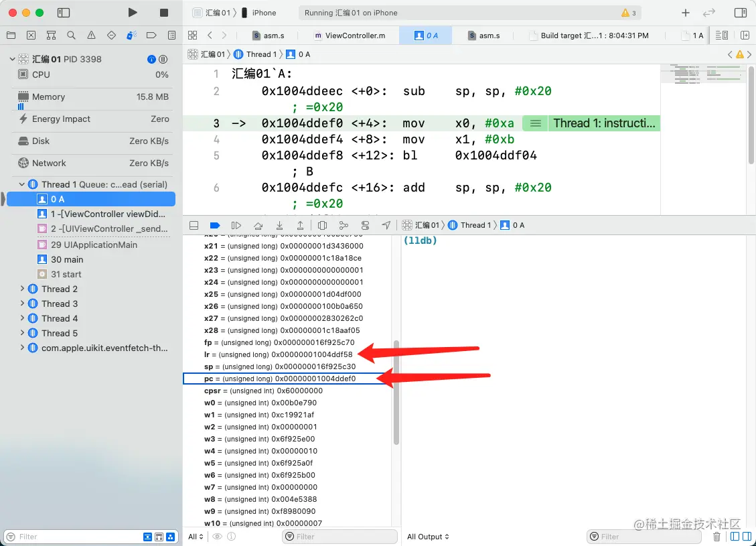Run the app with the Play button
Viewport: 756px width, 546px height.
(x=133, y=13)
